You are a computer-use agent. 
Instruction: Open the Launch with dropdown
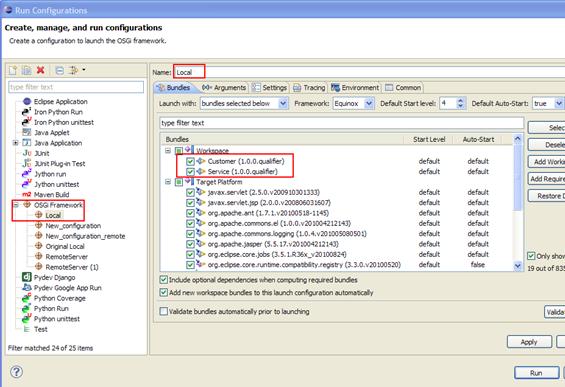point(283,104)
